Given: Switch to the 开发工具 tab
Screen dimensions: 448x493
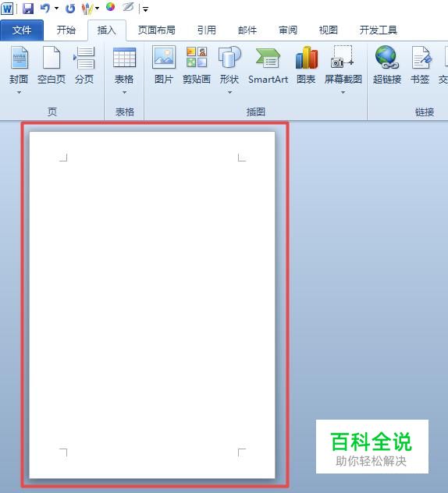Looking at the screenshot, I should click(379, 30).
